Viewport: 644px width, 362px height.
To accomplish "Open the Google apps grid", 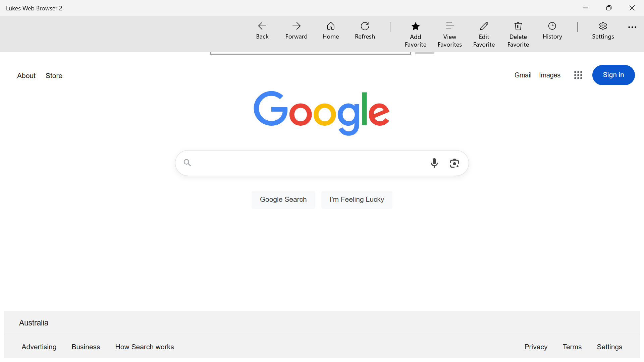I will click(578, 75).
